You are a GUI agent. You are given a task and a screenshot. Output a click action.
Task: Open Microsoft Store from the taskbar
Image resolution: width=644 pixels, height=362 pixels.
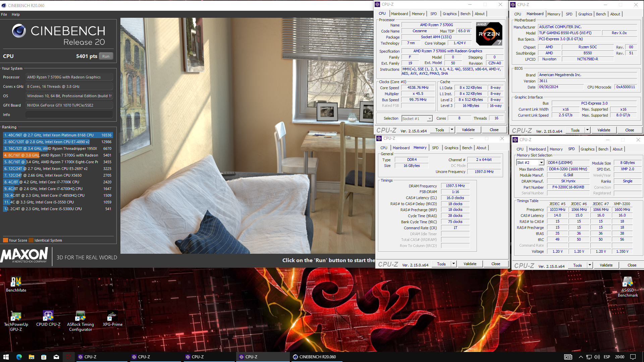44,357
